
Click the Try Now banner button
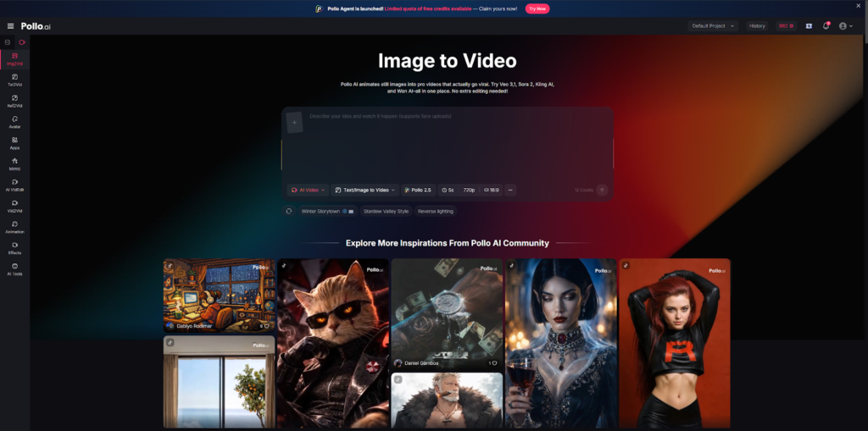pyautogui.click(x=537, y=8)
